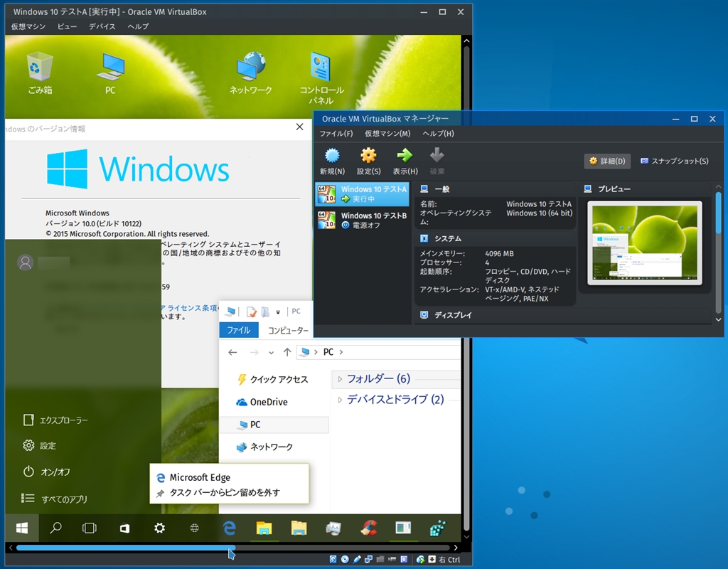The height and width of the screenshot is (569, 728).
Task: Open Explorer recent locations dropdown arrow
Action: tap(271, 353)
